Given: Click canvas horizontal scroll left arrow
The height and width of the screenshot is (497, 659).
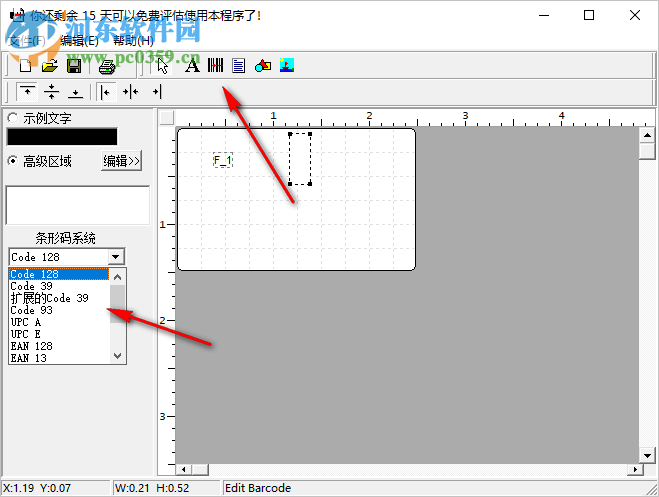Looking at the screenshot, I should [x=184, y=469].
